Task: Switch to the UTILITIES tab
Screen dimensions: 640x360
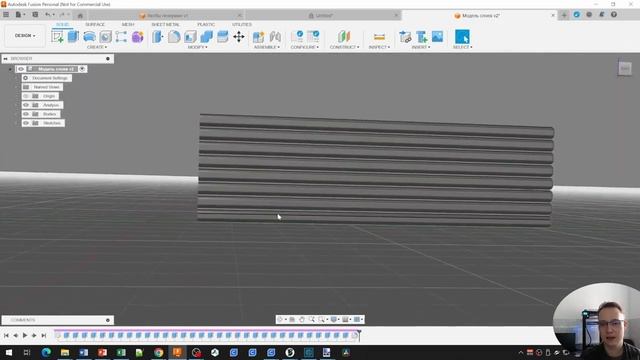Action: (242, 24)
